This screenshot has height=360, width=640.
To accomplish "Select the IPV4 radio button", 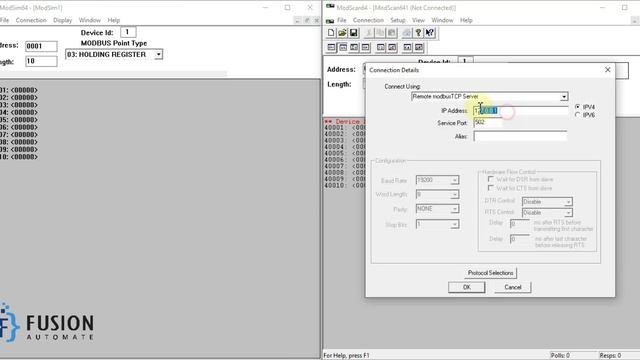I will (x=578, y=107).
